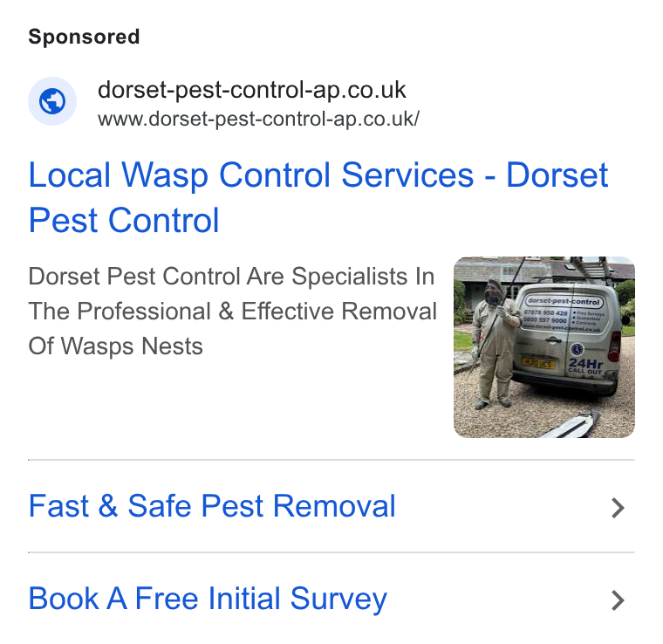Viewport: 663px width, 644px height.
Task: Click the phone numbers printed on the van
Action: click(545, 316)
